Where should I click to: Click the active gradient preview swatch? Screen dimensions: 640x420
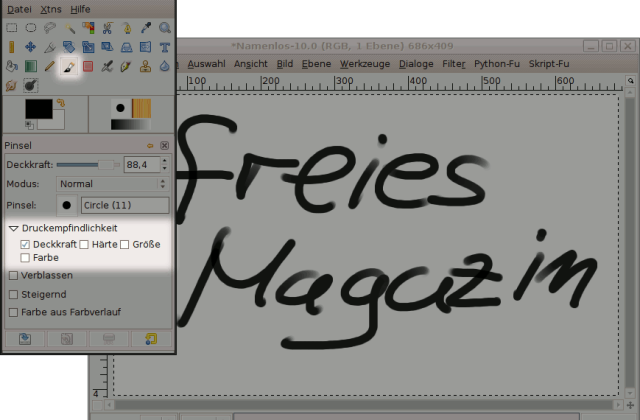[x=131, y=124]
